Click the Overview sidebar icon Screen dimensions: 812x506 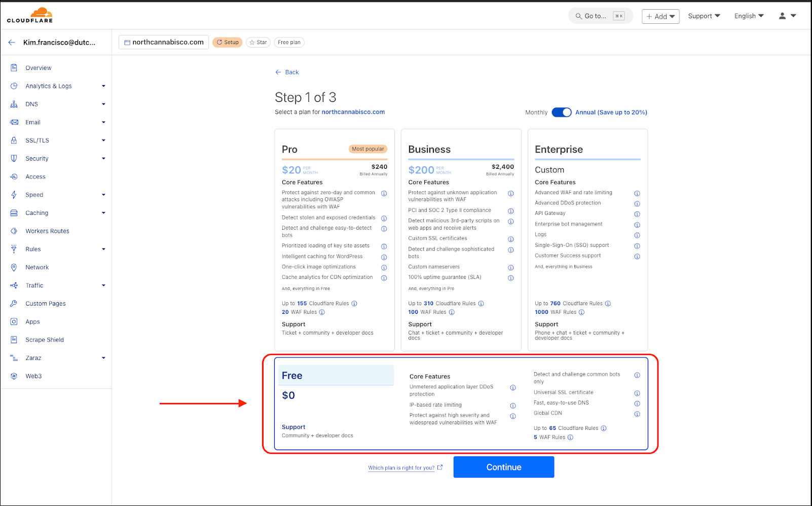14,68
